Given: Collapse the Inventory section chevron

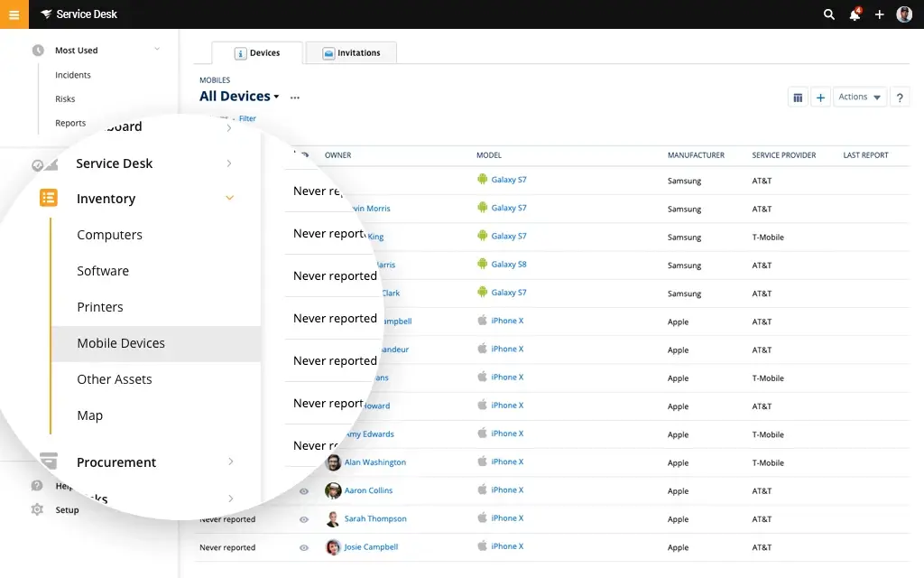Looking at the screenshot, I should click(x=229, y=198).
